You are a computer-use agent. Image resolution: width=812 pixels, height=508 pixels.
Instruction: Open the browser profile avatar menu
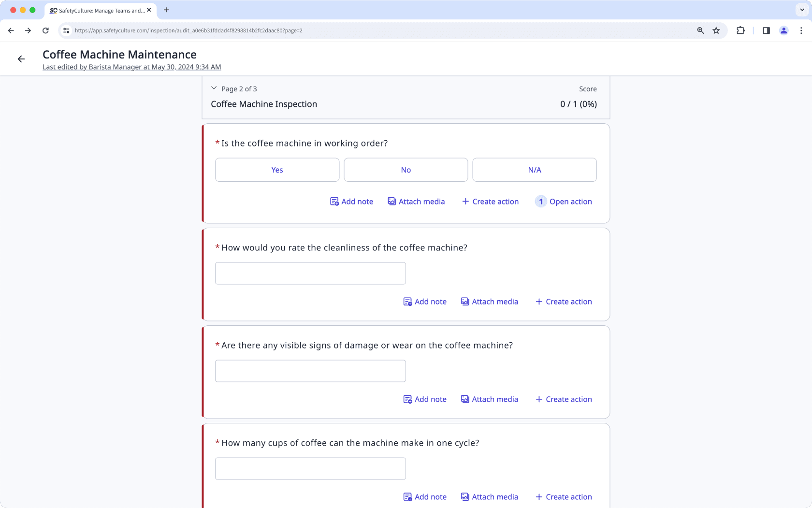[x=783, y=30]
